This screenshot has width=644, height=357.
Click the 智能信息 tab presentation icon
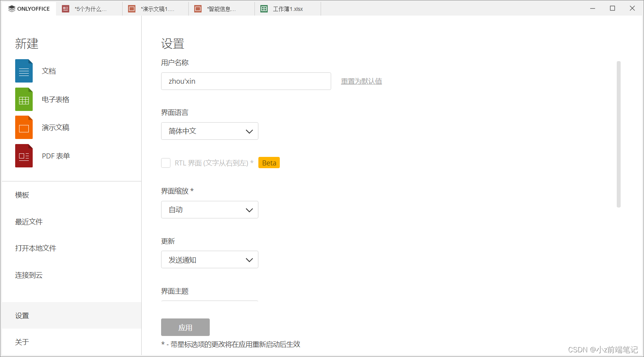tap(198, 9)
